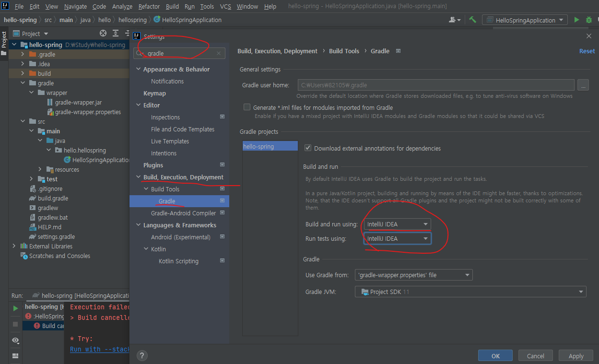This screenshot has width=599, height=364.
Task: Click hellospring in navigation breadcrumb
Action: [133, 20]
